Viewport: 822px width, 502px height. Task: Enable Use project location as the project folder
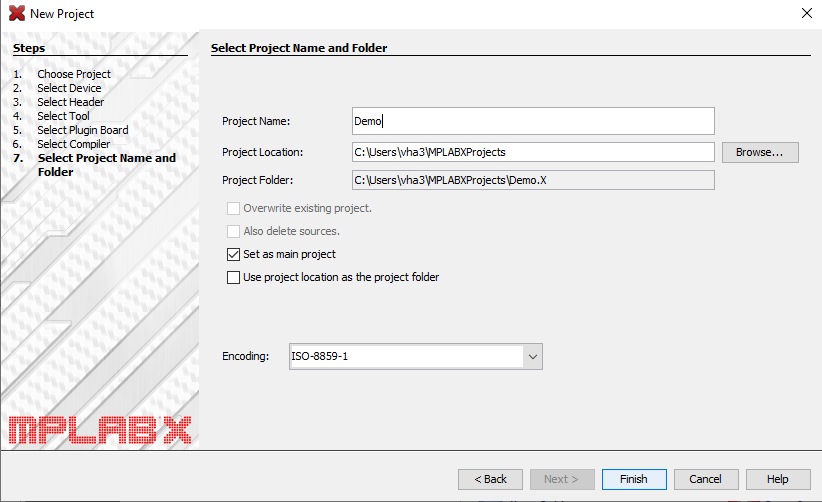point(234,277)
